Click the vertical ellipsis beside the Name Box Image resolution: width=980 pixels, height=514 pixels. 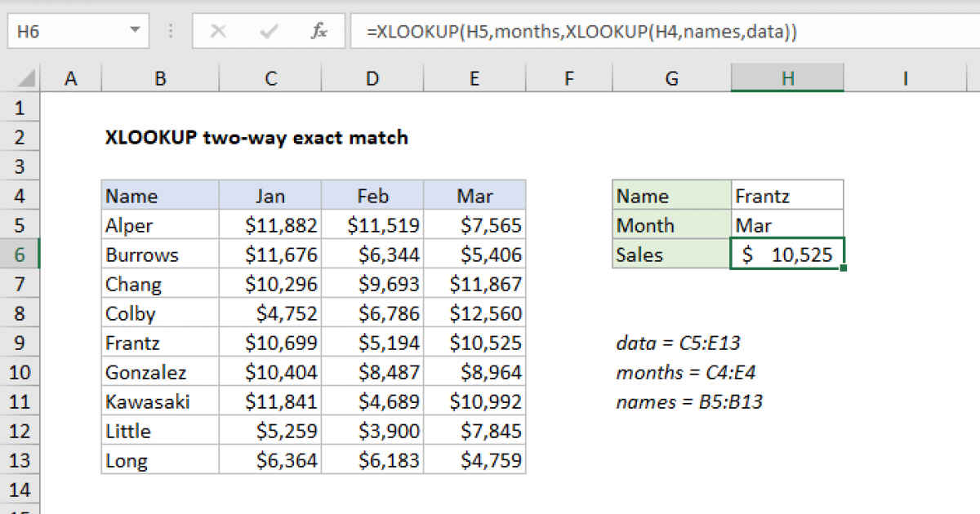[170, 31]
